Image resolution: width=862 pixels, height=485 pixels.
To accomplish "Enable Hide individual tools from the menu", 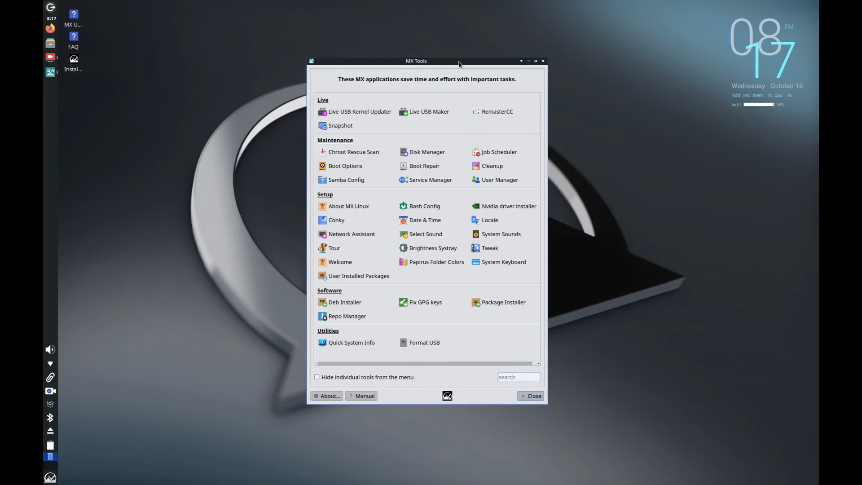I will 317,377.
